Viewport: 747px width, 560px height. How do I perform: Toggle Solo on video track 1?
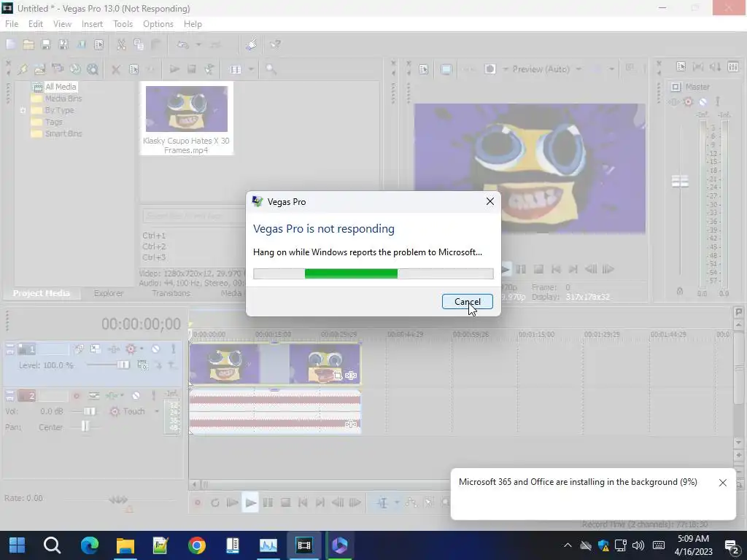point(174,349)
